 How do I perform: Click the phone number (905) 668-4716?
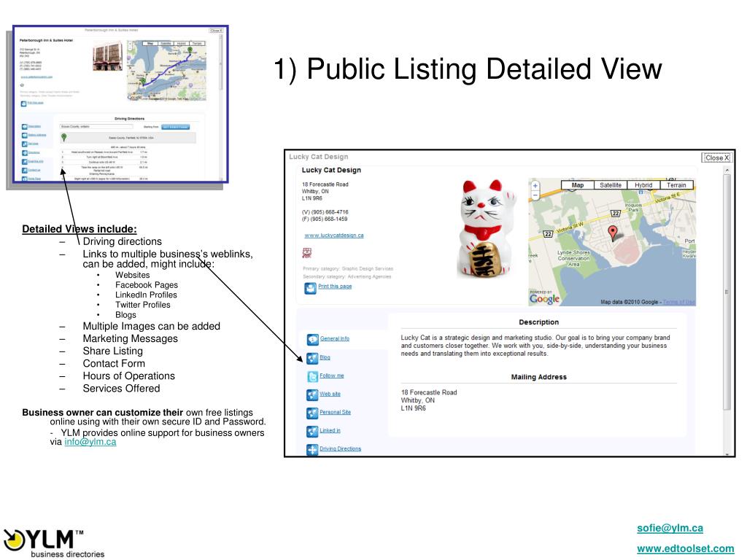(x=325, y=212)
